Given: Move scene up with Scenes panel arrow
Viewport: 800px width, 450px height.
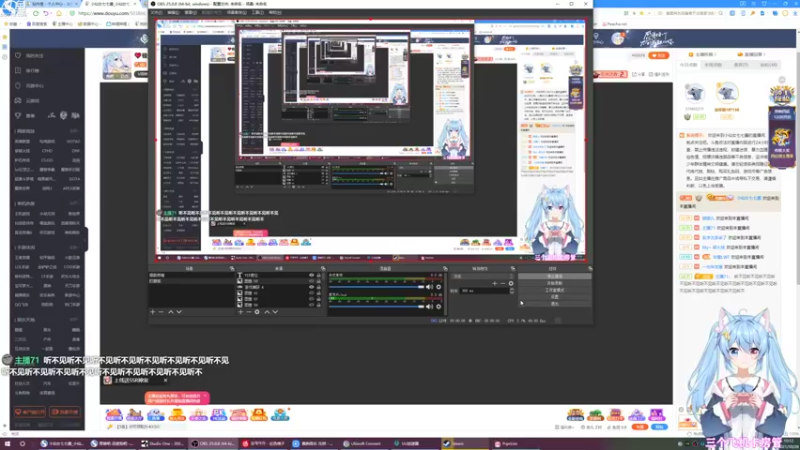Looking at the screenshot, I should click(x=170, y=312).
